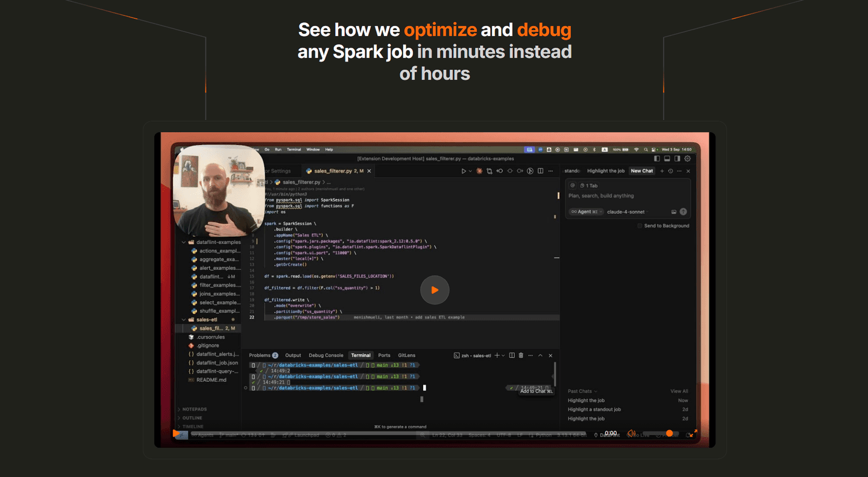
Task: Play the video with the center orange button
Action: point(435,290)
